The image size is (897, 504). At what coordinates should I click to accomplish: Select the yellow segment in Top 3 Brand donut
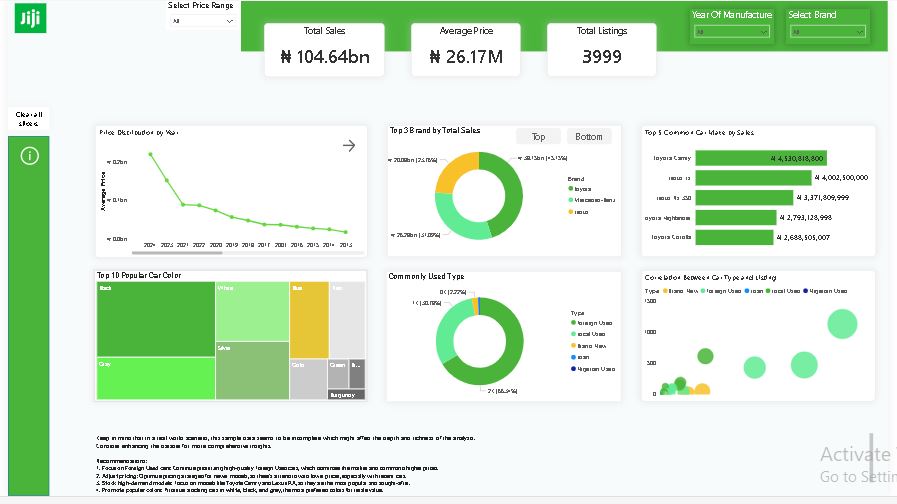455,170
